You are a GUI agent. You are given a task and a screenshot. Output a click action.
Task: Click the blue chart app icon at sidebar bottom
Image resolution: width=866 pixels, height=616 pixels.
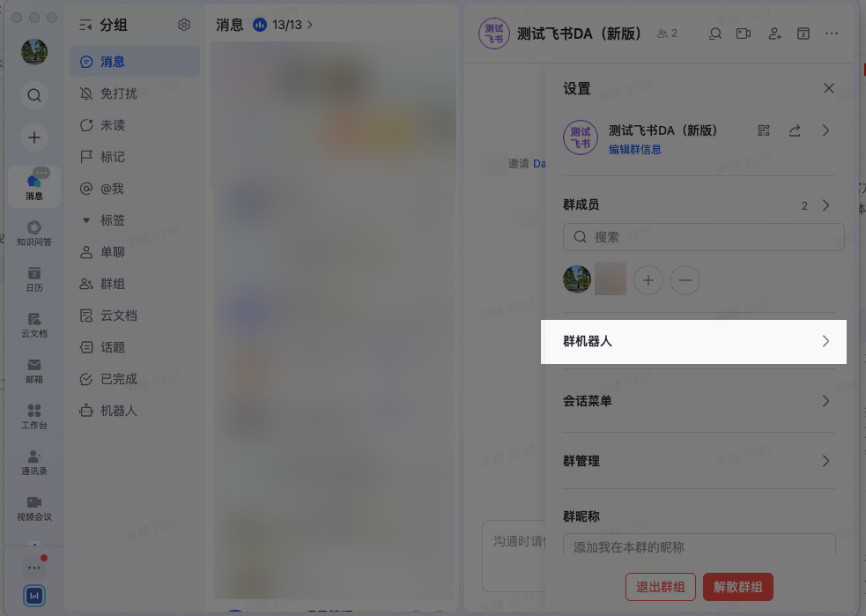pos(34,596)
